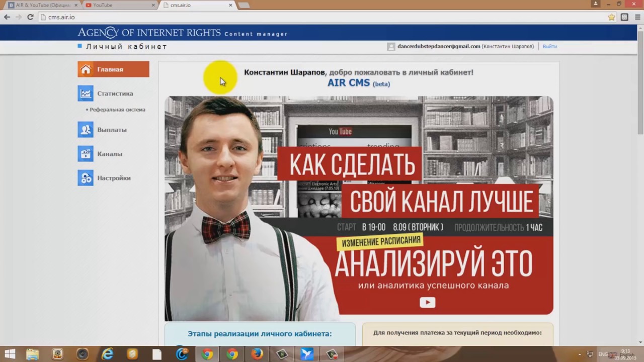Open the Реферальная система submenu link
This screenshot has width=644, height=362.
pos(117,110)
